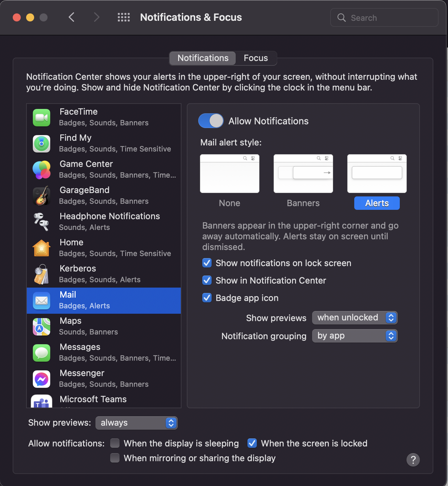Click the FaceTime app icon
Screen dimensions: 448x486
(42, 118)
